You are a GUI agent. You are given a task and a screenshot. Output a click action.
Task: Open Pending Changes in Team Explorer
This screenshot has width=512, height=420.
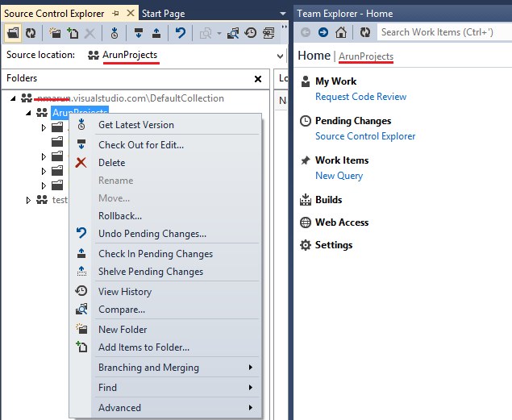click(353, 121)
